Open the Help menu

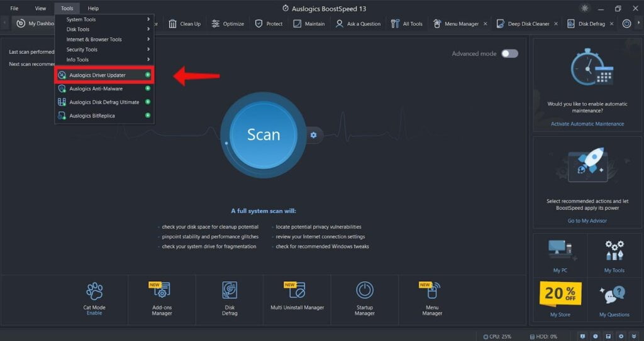[x=93, y=8]
